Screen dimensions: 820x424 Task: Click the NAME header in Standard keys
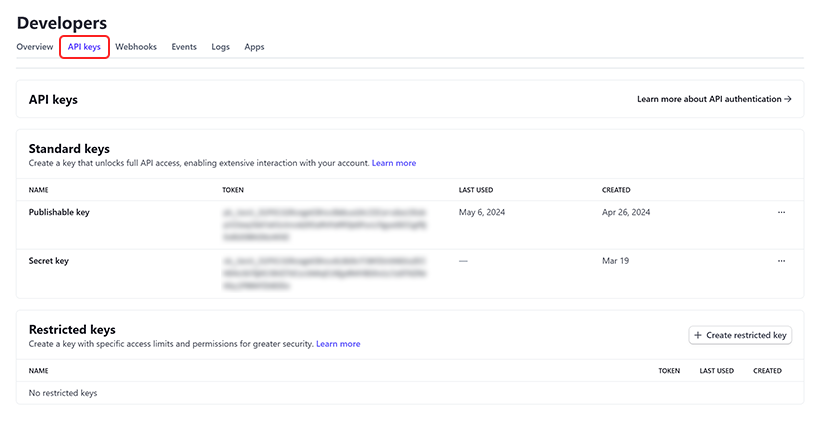click(39, 190)
